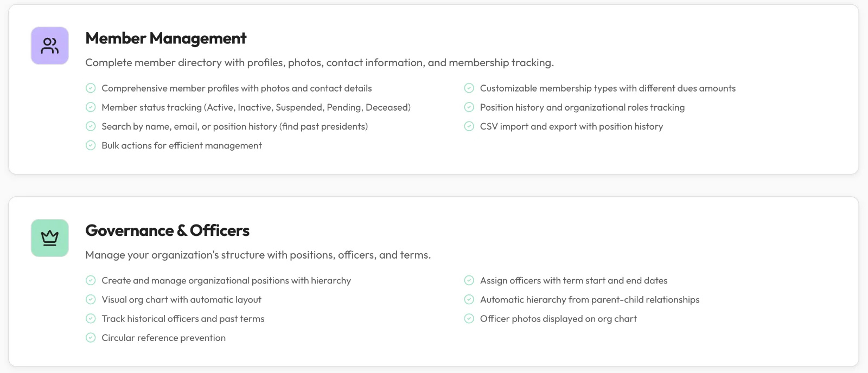This screenshot has height=373, width=868.
Task: Click the purple Member Management people icon
Action: coord(50,46)
